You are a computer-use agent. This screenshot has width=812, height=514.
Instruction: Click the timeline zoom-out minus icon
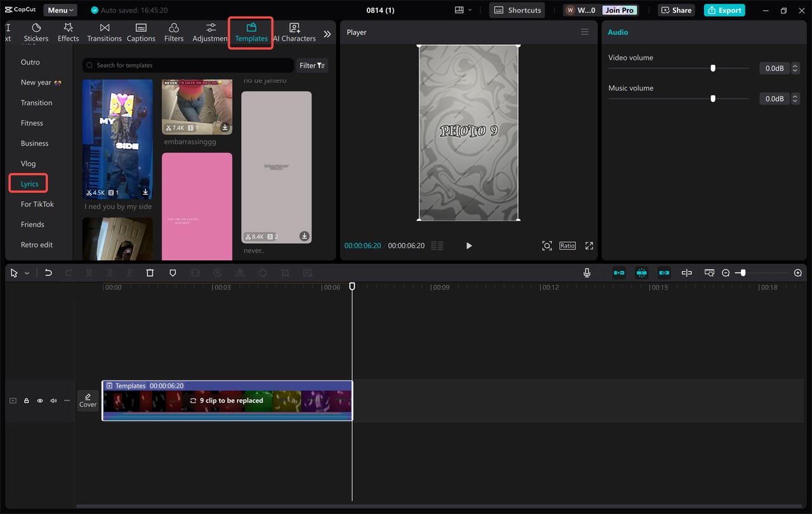pyautogui.click(x=726, y=273)
